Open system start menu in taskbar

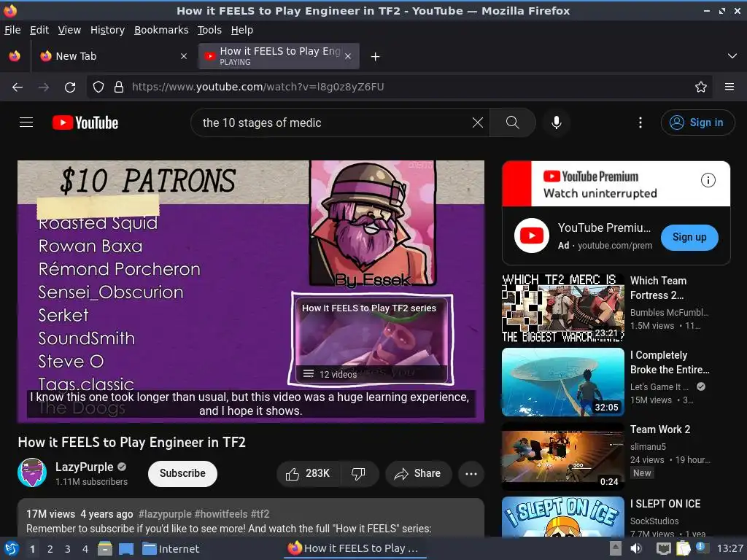[11, 548]
